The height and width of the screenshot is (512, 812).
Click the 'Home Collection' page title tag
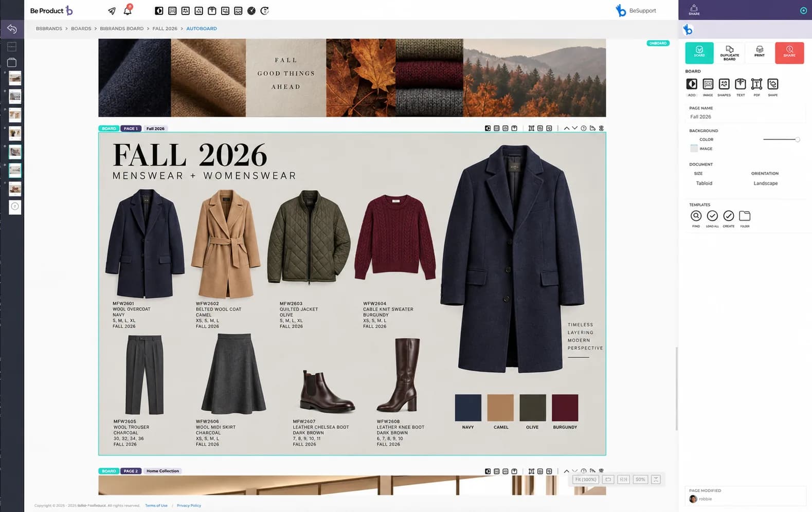tap(163, 471)
